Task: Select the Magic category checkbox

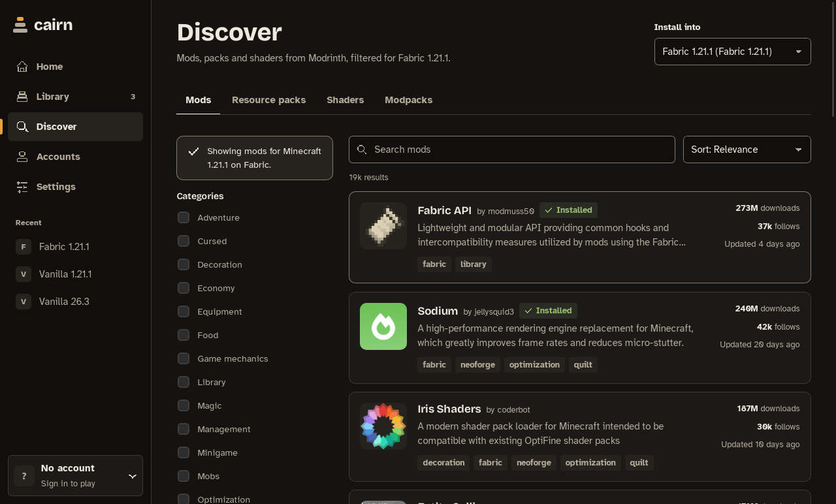Action: (x=184, y=405)
